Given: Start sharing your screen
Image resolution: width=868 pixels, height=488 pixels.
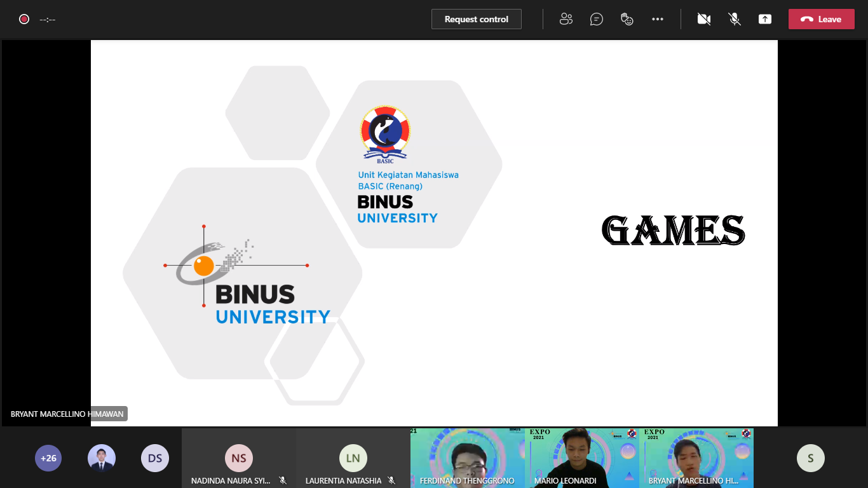Looking at the screenshot, I should tap(764, 19).
